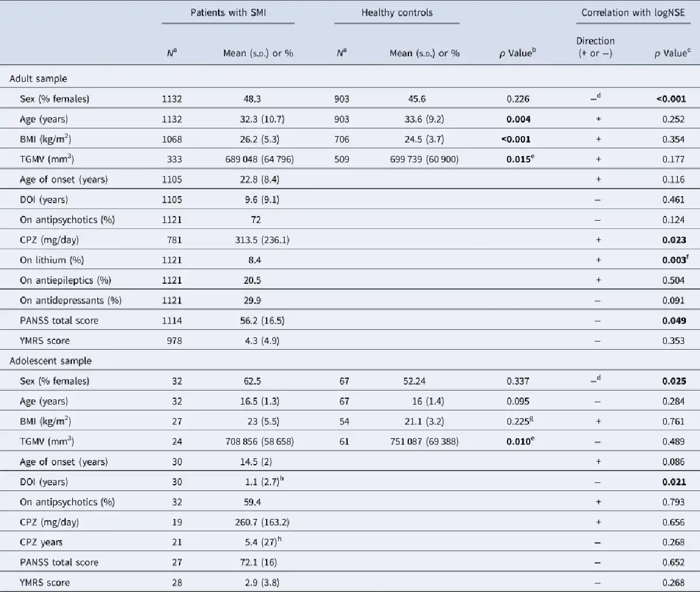Click the 0.225 BMI p value with footnote g

coord(519,421)
